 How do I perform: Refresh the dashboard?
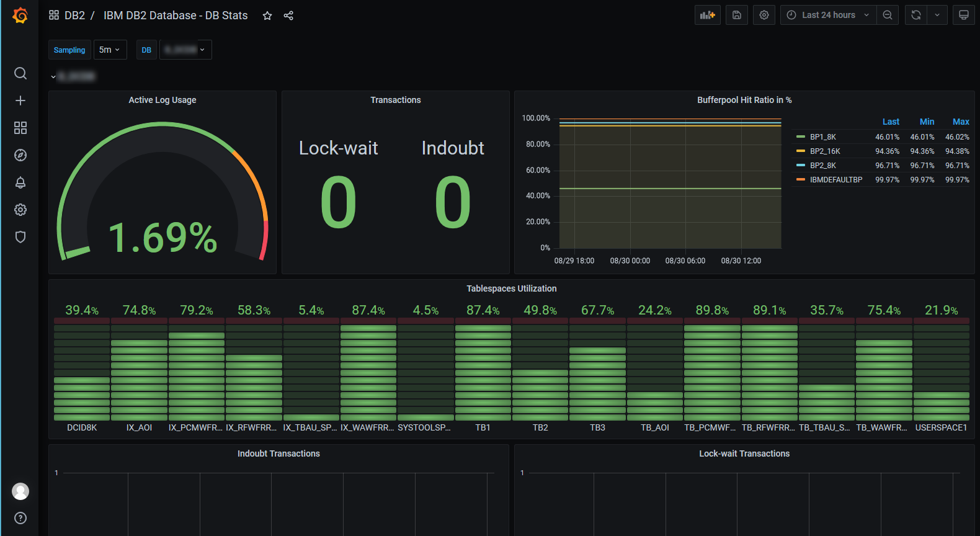tap(916, 15)
